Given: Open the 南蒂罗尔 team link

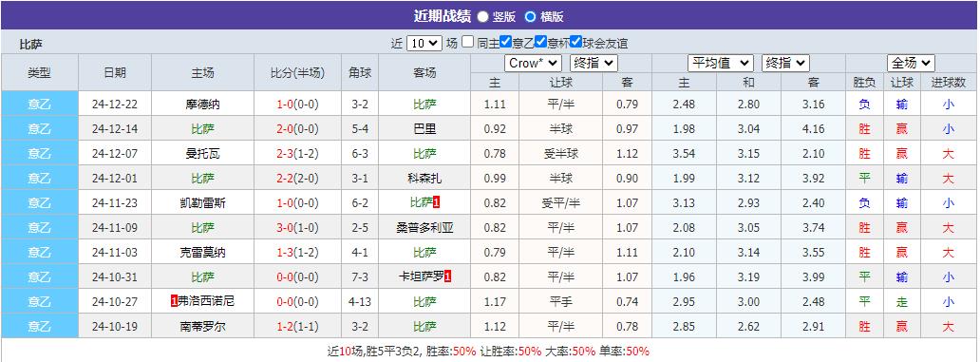Looking at the screenshot, I should (x=202, y=327).
